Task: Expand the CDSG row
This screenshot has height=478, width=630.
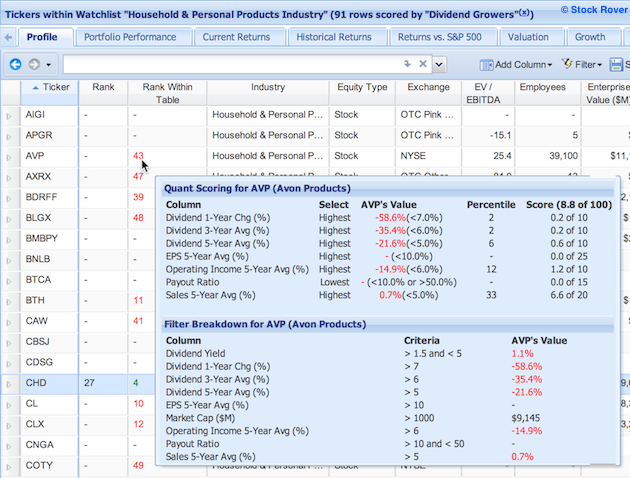Action: click(x=9, y=364)
